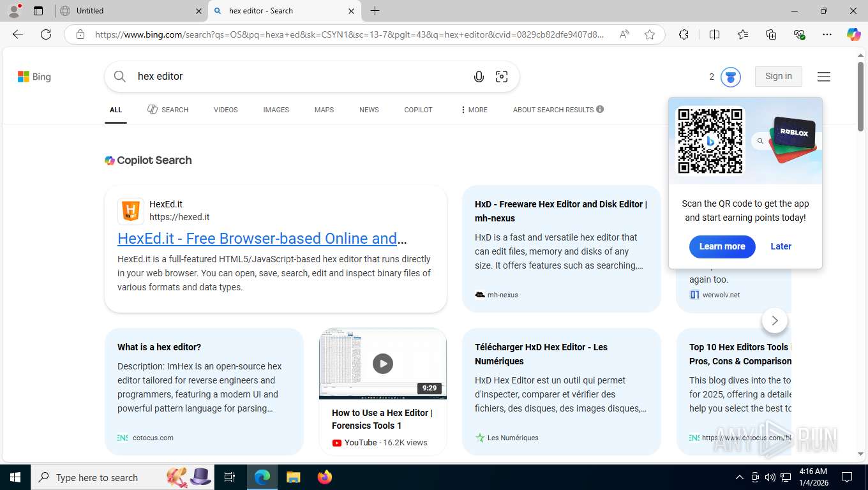Switch to the VIDEOS tab
This screenshot has height=490, width=868.
click(x=226, y=110)
